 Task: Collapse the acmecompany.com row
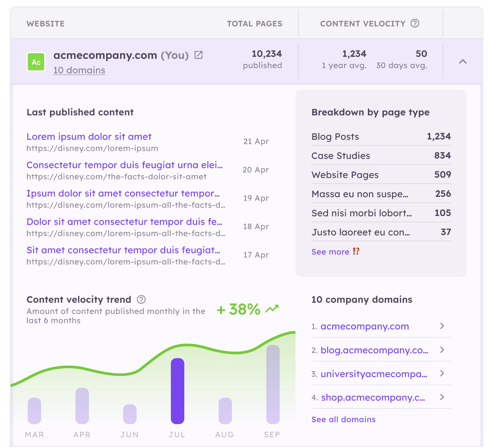463,62
